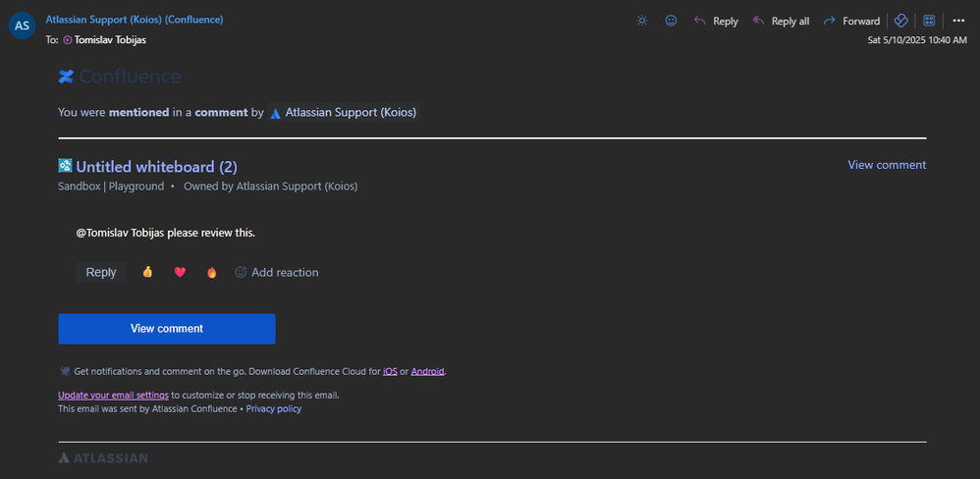The width and height of the screenshot is (980, 479).
Task: Click the comment text 'please review this.'
Action: (210, 233)
